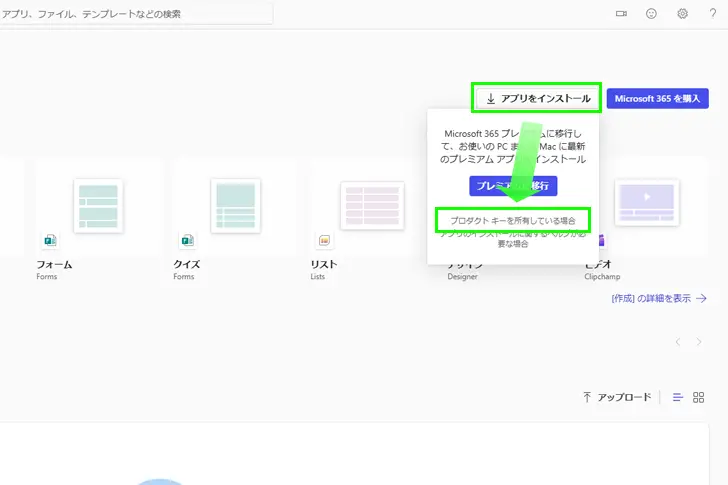This screenshot has width=728, height=485.
Task: Go to next page with right chevron
Action: click(699, 342)
